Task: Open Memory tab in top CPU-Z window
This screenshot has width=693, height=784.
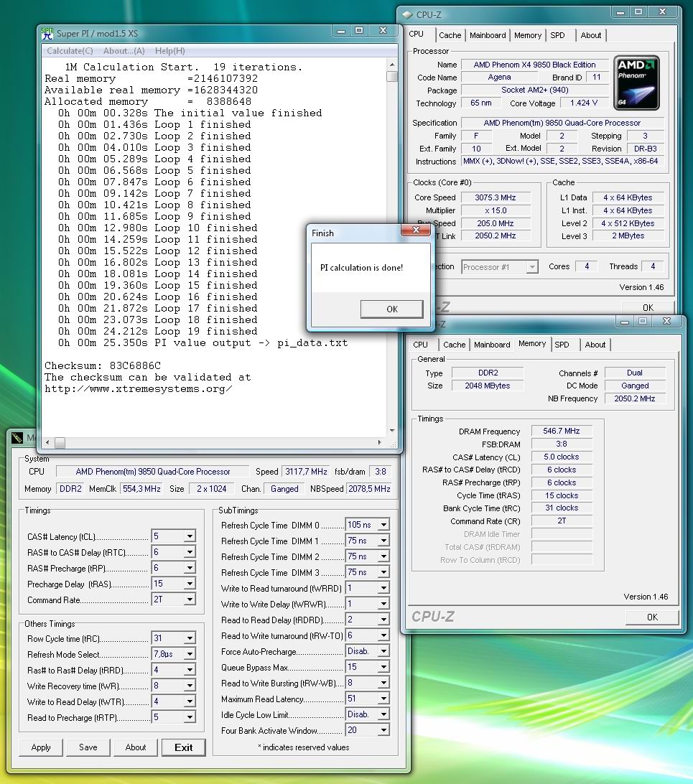Action: [528, 35]
